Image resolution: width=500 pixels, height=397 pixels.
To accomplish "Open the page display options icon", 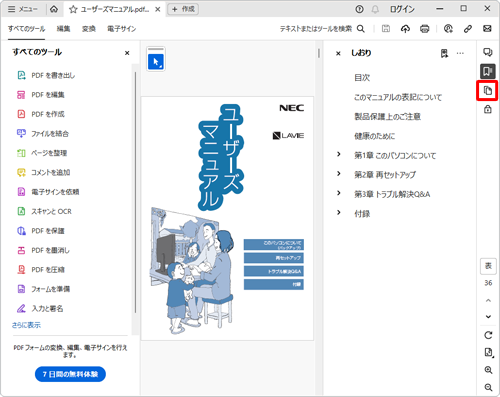I will 488,352.
